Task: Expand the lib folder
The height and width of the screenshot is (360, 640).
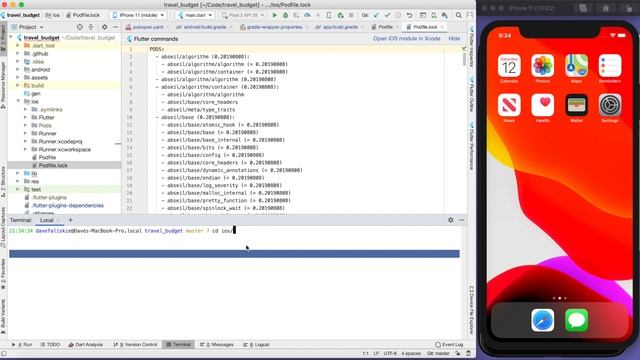Action: pyautogui.click(x=18, y=173)
